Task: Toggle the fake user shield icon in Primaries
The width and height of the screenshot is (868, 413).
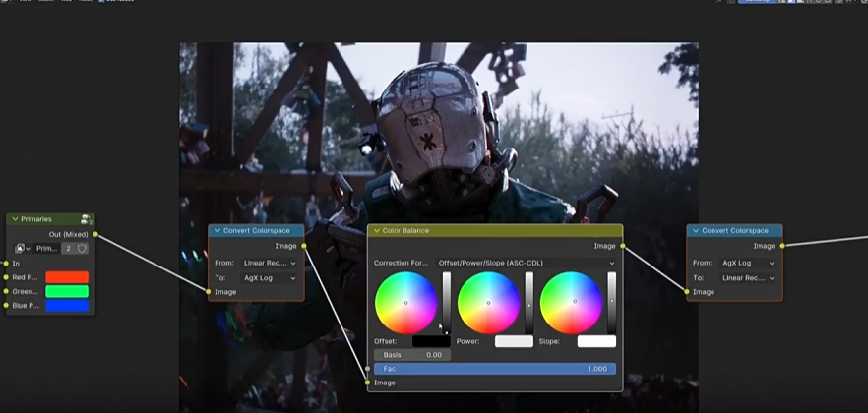Action: pyautogui.click(x=83, y=249)
